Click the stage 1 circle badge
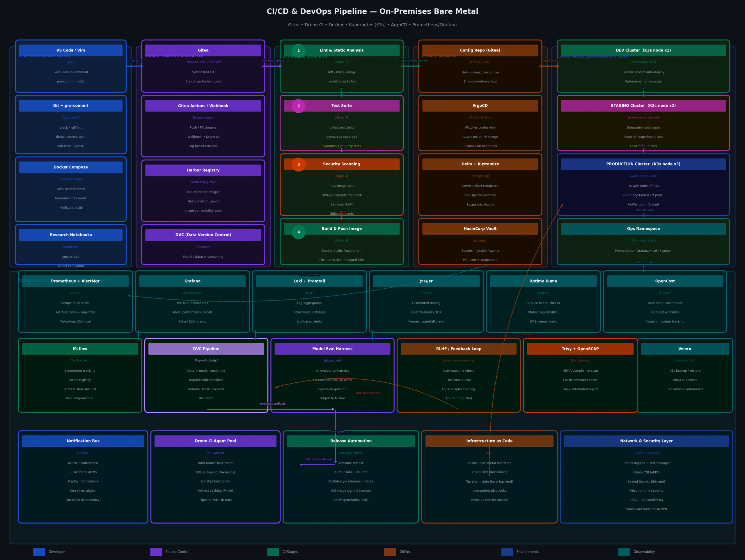Image resolution: width=745 pixels, height=560 pixels. (298, 51)
